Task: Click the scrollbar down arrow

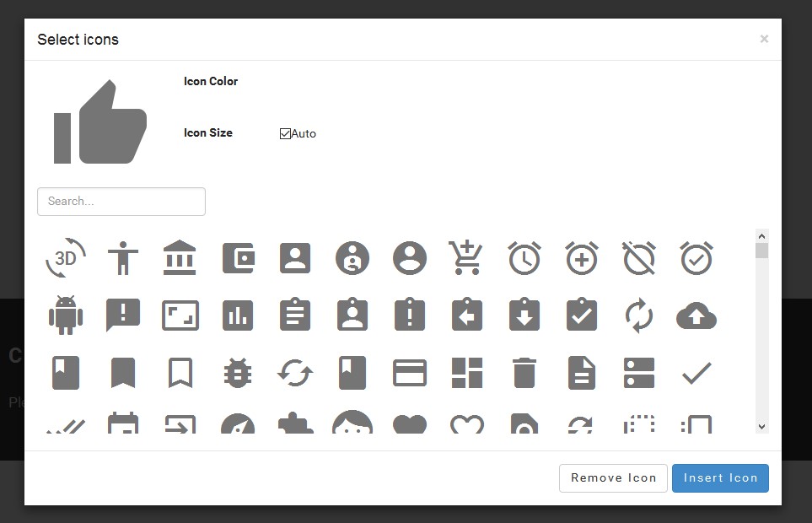Action: 762,426
